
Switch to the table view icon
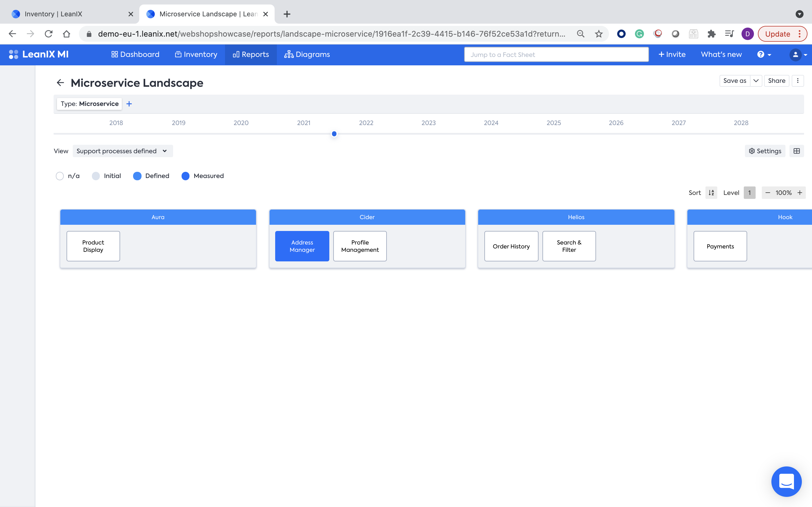click(x=796, y=151)
